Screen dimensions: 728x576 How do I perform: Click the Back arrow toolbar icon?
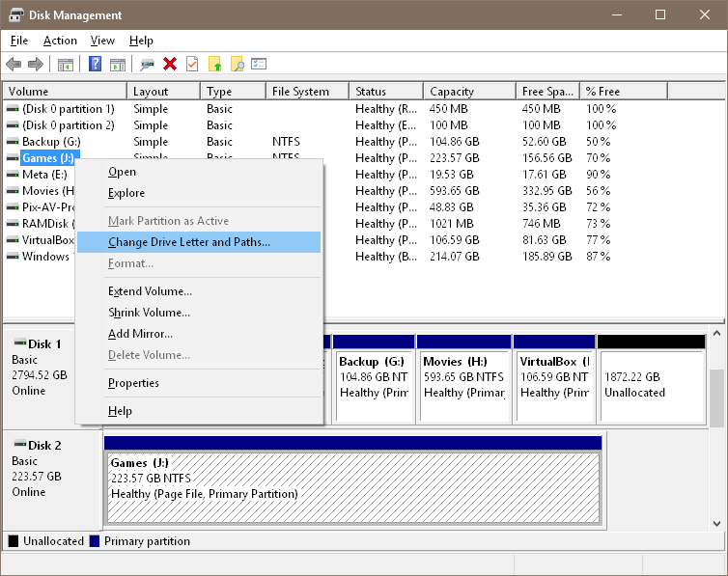pos(14,64)
